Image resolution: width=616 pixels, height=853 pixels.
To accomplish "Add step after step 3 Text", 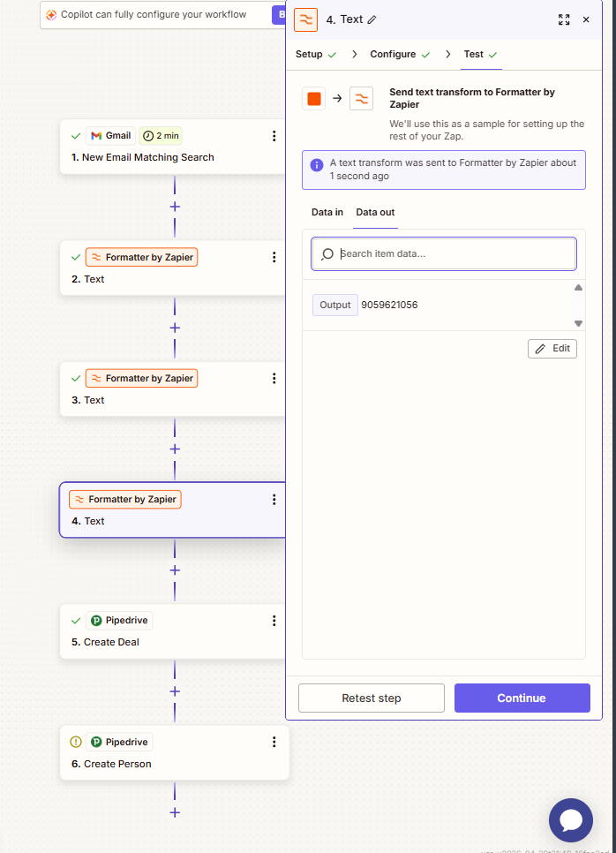I will 175,449.
